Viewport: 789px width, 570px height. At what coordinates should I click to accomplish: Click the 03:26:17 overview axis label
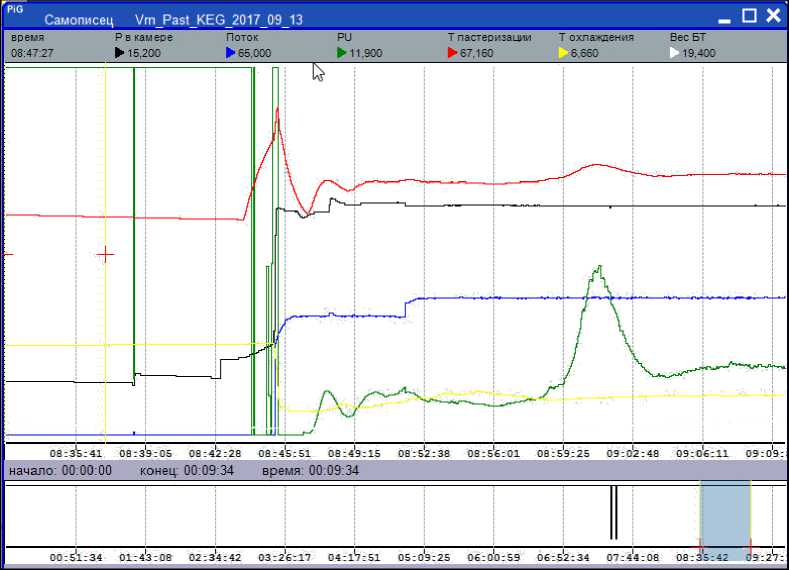(285, 557)
